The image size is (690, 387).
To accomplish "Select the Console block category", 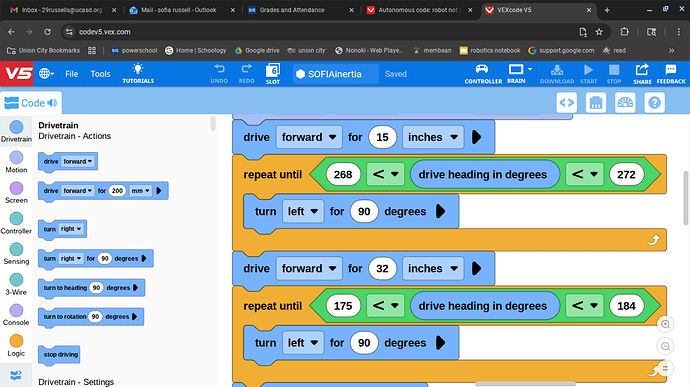I will [16, 315].
